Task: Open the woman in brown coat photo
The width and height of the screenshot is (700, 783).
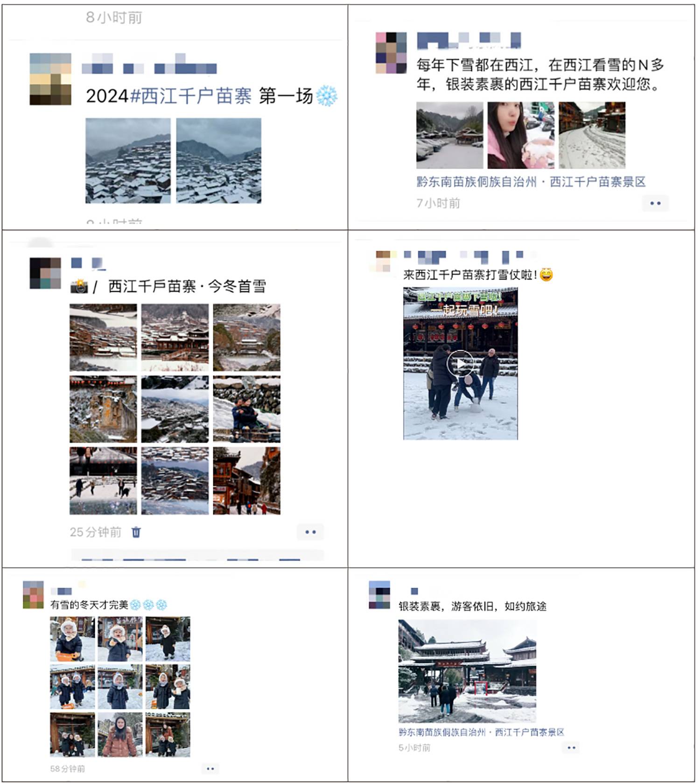Action: [x=120, y=734]
